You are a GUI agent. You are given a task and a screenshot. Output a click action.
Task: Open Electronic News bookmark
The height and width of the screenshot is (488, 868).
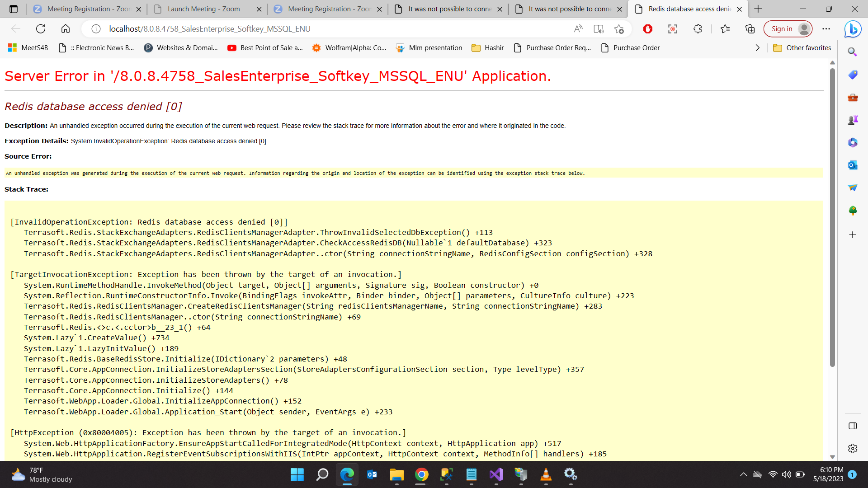click(96, 48)
